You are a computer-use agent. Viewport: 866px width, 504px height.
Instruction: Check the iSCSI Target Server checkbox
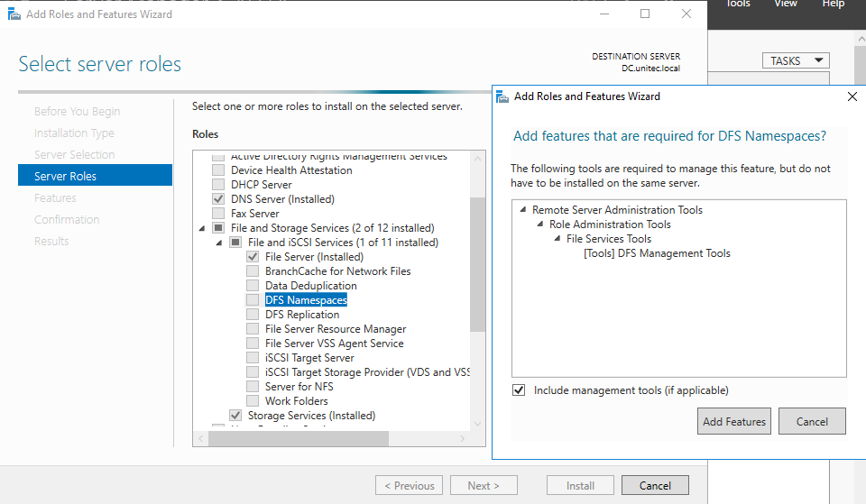(x=253, y=358)
